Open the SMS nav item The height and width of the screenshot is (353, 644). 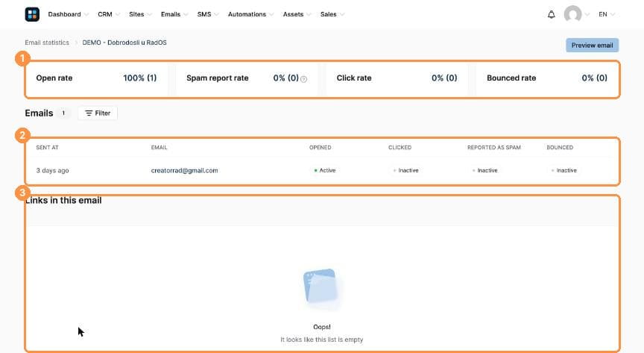tap(204, 14)
